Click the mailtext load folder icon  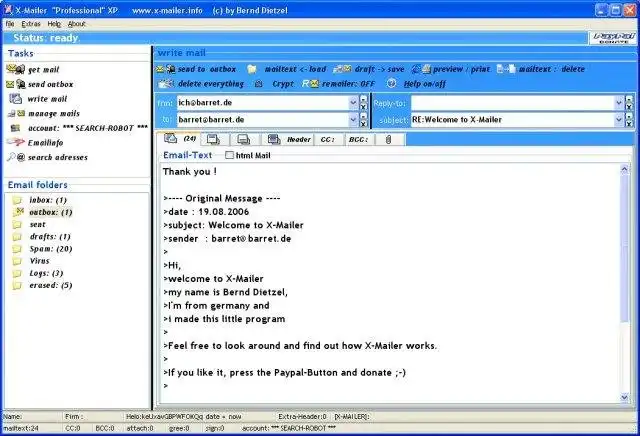click(x=252, y=69)
